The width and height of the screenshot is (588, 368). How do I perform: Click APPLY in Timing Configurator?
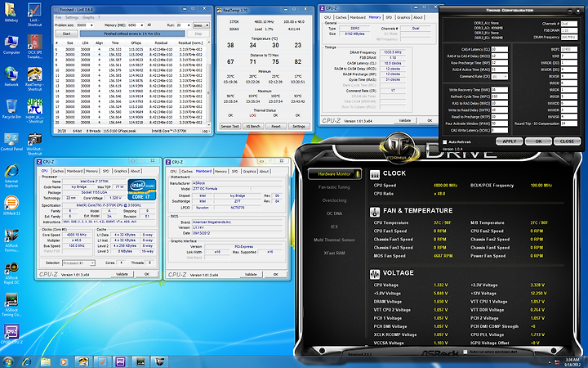tap(510, 141)
